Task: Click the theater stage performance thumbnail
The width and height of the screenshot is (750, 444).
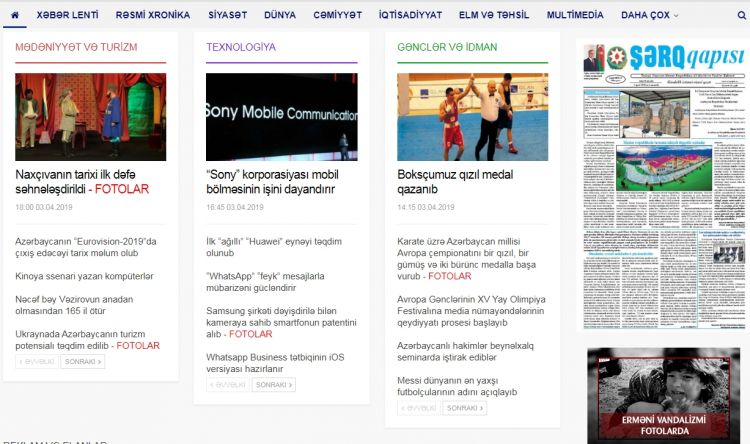Action: (90, 116)
